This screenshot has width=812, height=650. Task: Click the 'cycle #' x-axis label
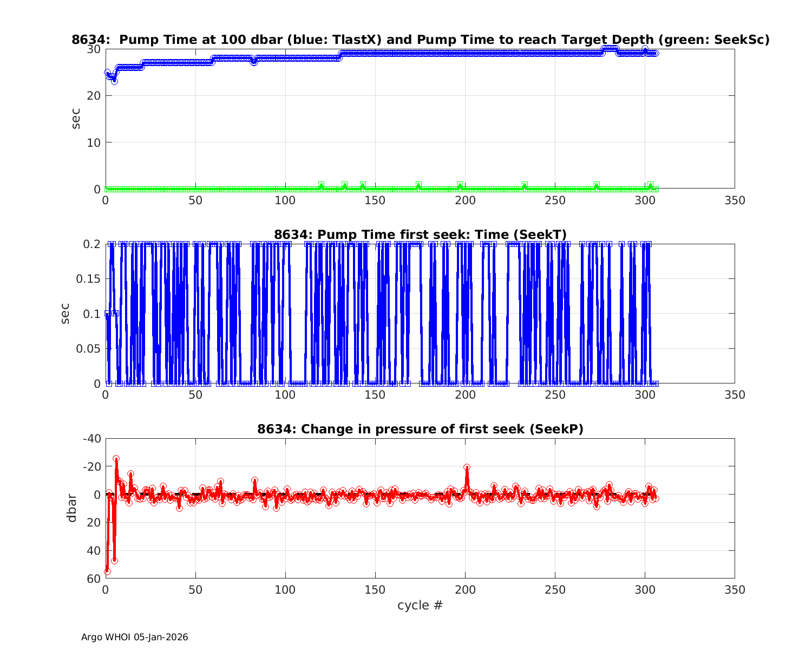(420, 605)
